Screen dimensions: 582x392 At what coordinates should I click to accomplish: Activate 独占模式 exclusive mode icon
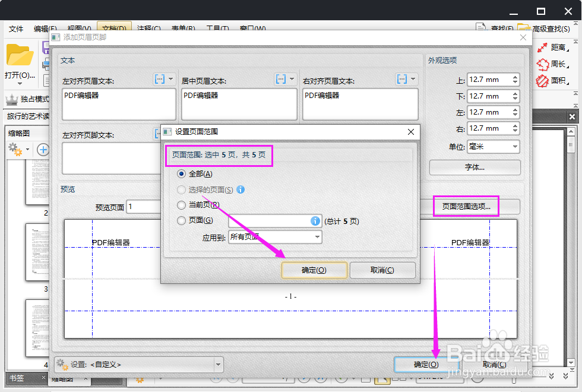pyautogui.click(x=12, y=99)
